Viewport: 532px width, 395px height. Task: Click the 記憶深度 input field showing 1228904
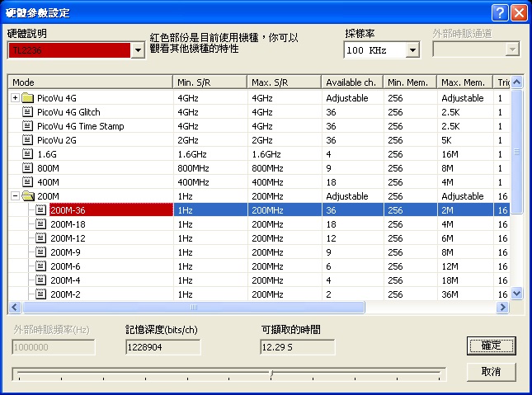pos(162,347)
